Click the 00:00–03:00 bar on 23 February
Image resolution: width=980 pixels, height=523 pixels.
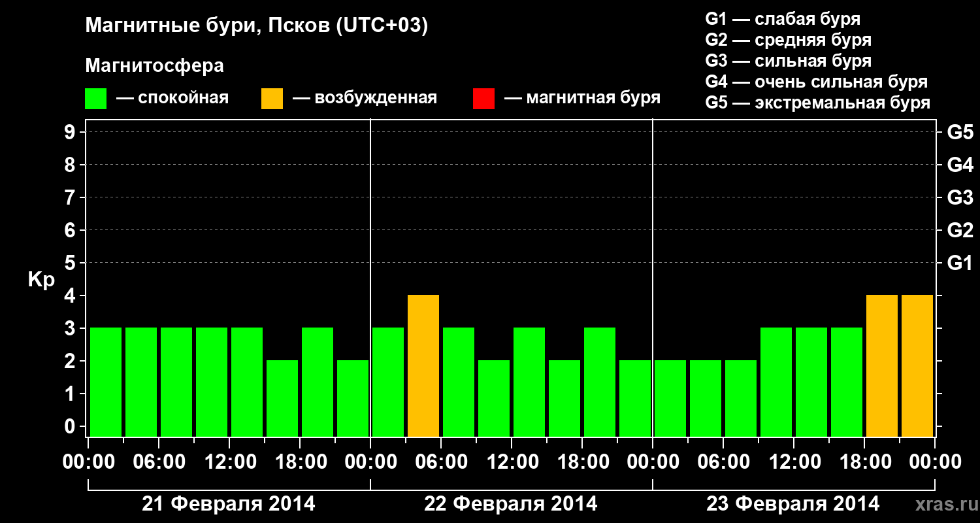[x=670, y=399]
